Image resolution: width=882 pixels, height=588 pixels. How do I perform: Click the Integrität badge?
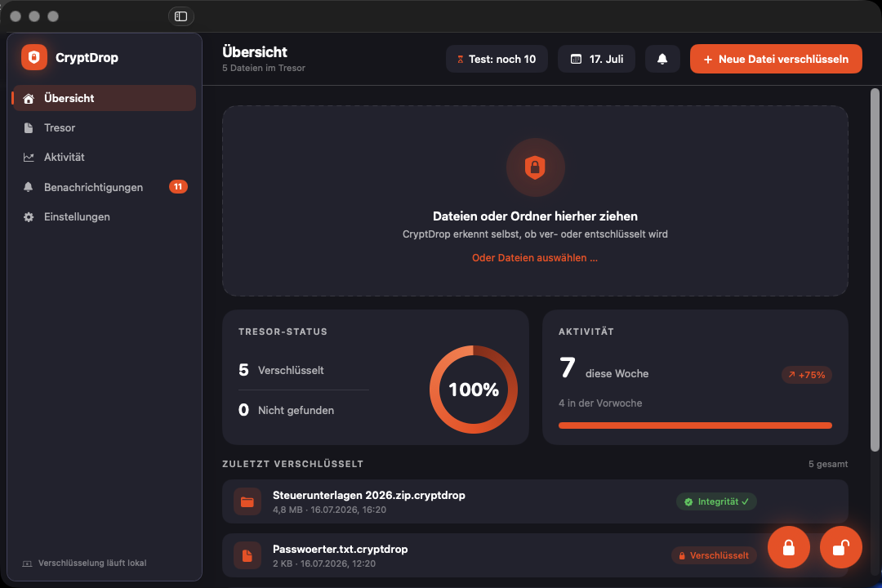(x=716, y=501)
